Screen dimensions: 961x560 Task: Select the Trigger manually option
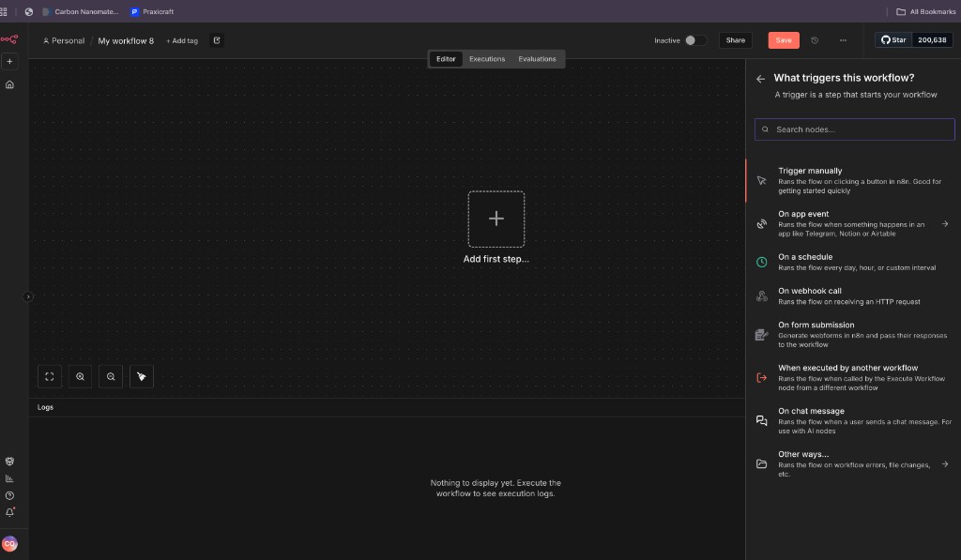coord(854,180)
